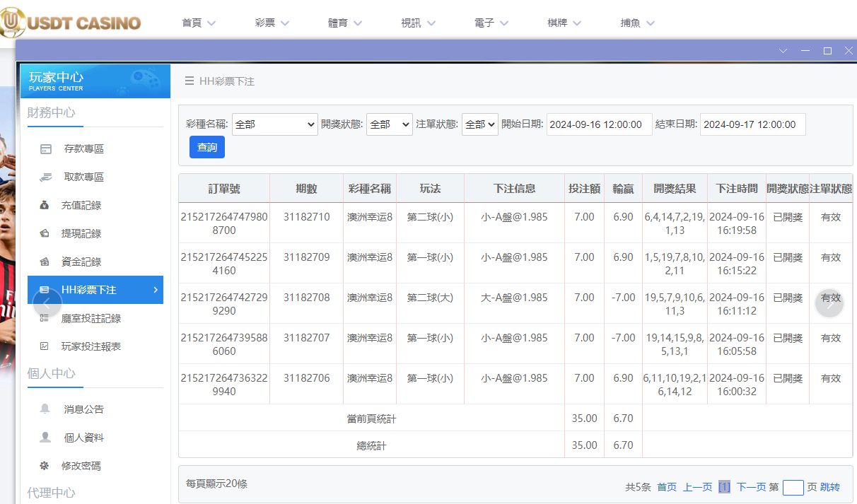Open the 注單狀態 bet status dropdown
Image resolution: width=857 pixels, height=504 pixels.
pyautogui.click(x=479, y=124)
